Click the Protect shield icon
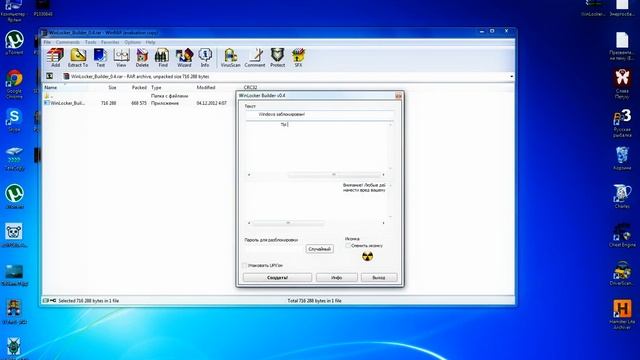 [277, 57]
